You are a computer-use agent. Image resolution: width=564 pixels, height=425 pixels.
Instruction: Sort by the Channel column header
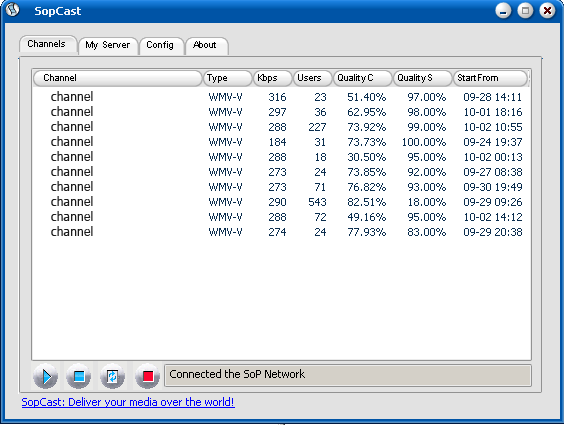tap(117, 78)
